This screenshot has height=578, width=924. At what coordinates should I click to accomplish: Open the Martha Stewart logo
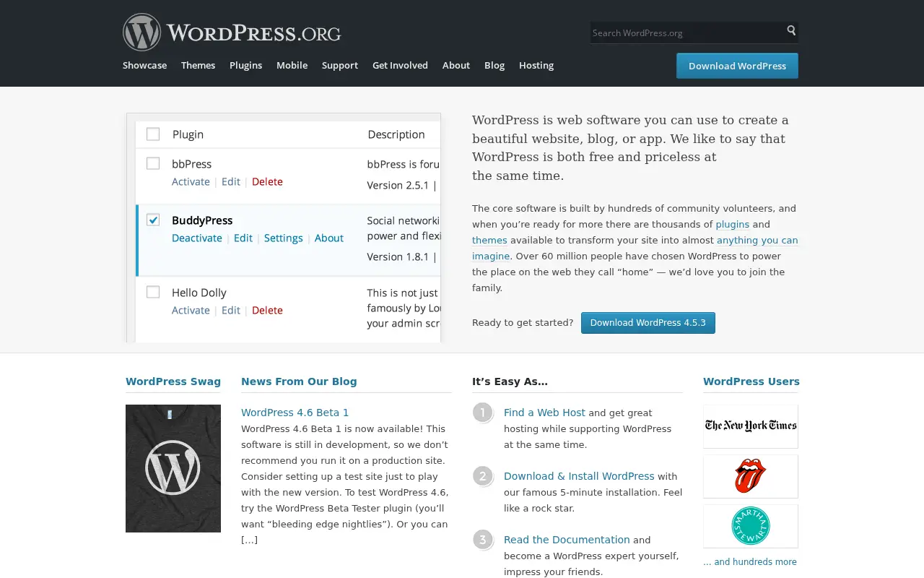click(x=751, y=526)
